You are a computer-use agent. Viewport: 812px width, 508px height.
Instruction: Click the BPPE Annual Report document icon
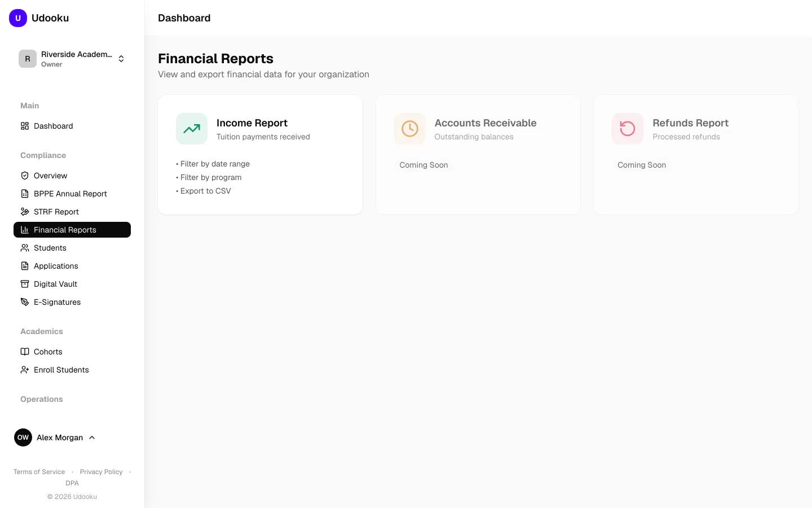tap(25, 194)
